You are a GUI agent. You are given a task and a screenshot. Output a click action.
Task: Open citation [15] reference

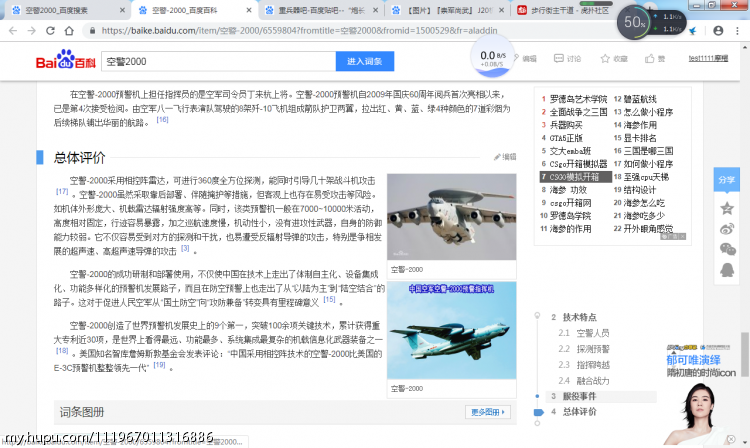[x=330, y=299]
